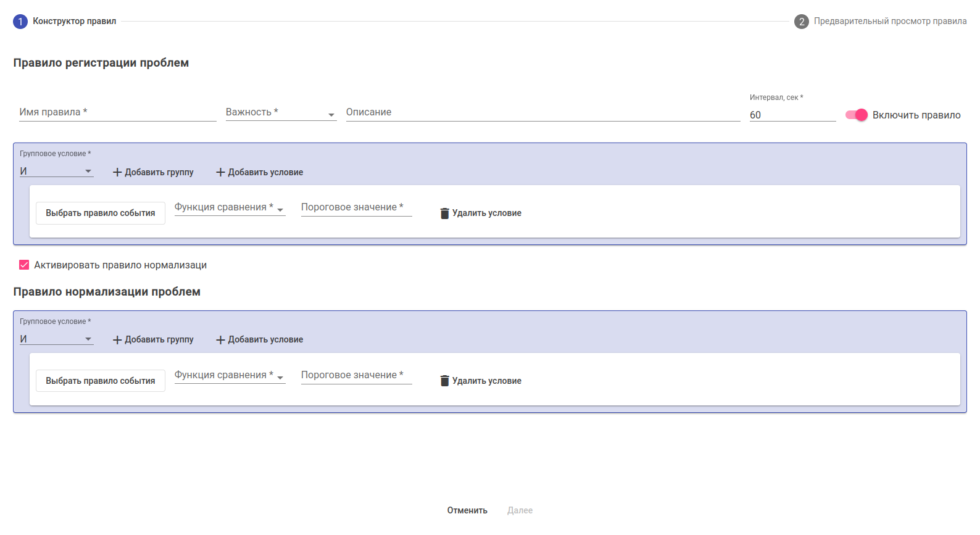Click plus icon for 'Добавить условие' in registration rule
The image size is (980, 535).
[x=220, y=172]
